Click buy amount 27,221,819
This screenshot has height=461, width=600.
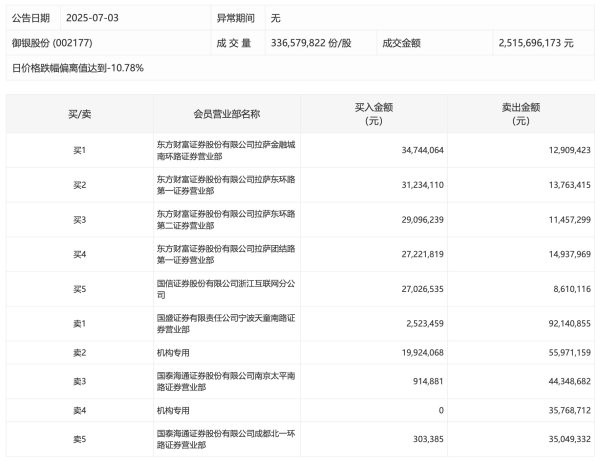[x=422, y=254]
